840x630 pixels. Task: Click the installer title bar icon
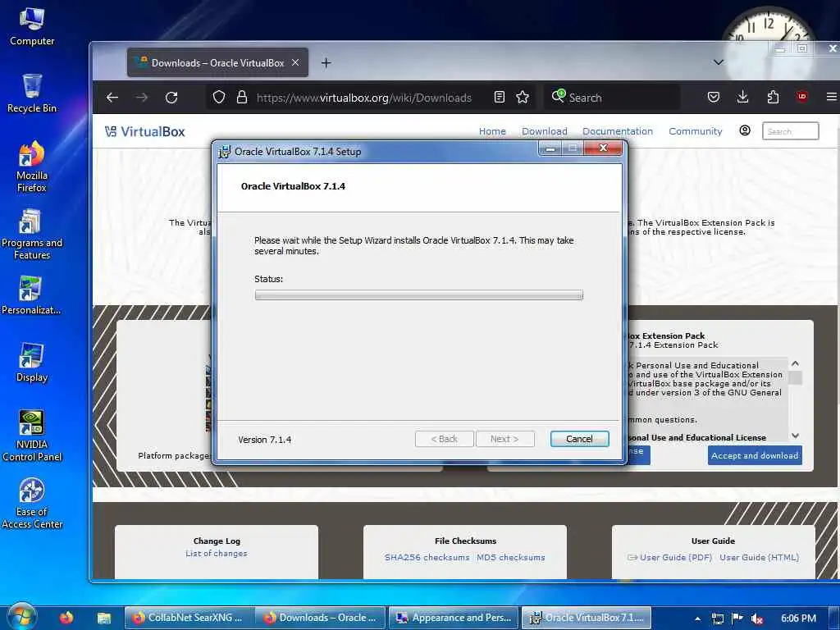point(225,152)
